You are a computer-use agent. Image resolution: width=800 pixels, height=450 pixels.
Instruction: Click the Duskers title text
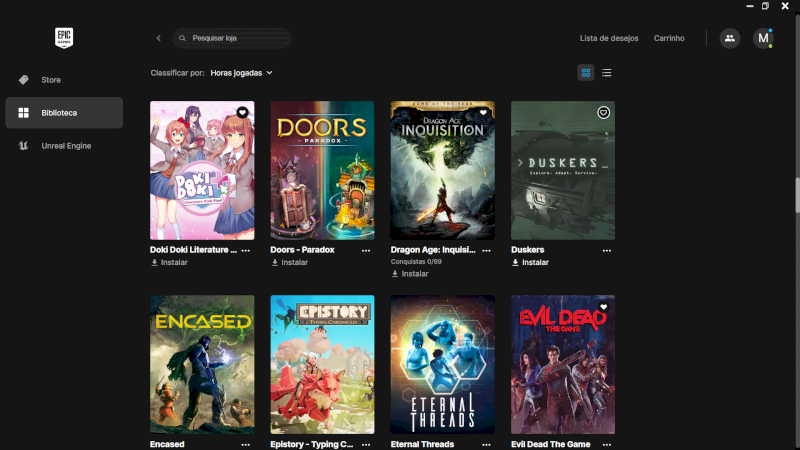[528, 249]
